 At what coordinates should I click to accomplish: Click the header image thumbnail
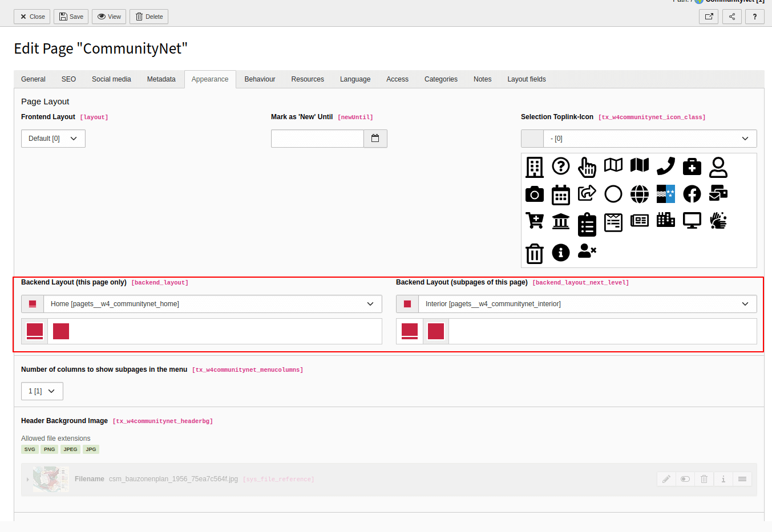point(51,479)
